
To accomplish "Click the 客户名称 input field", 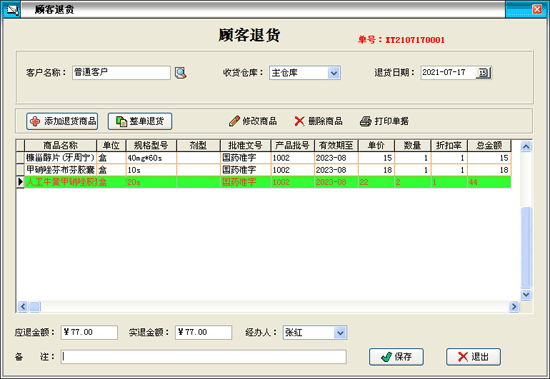I will click(121, 73).
